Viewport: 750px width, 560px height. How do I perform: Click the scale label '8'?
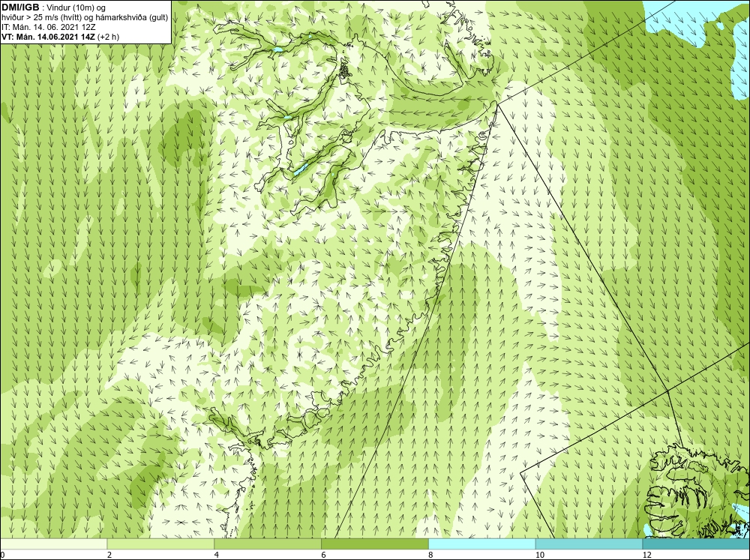point(431,555)
